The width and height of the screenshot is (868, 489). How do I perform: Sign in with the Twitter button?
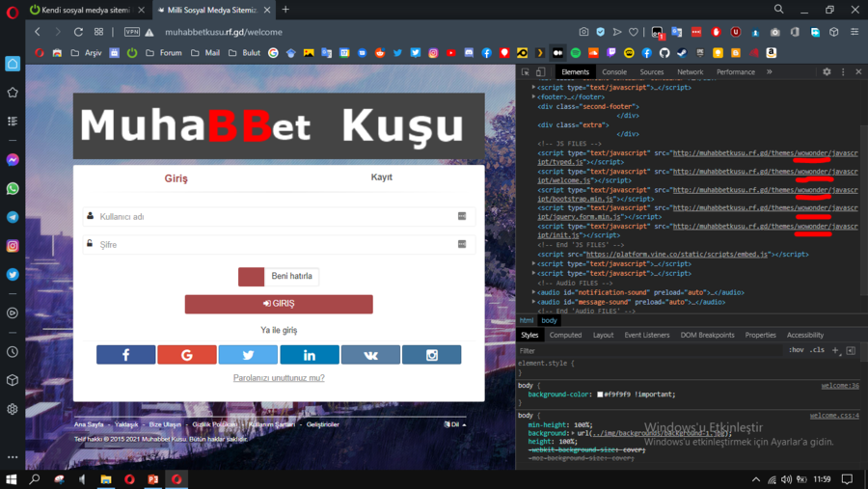coord(248,354)
